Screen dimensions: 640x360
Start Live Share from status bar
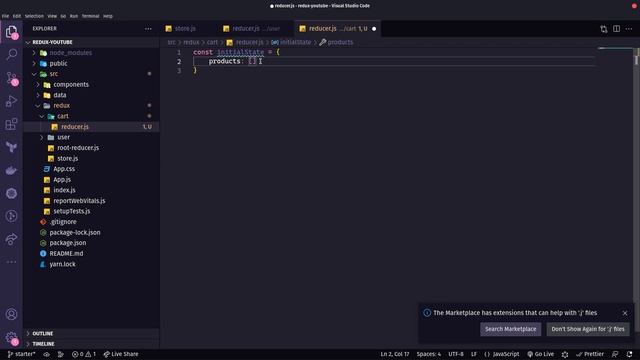(x=121, y=354)
